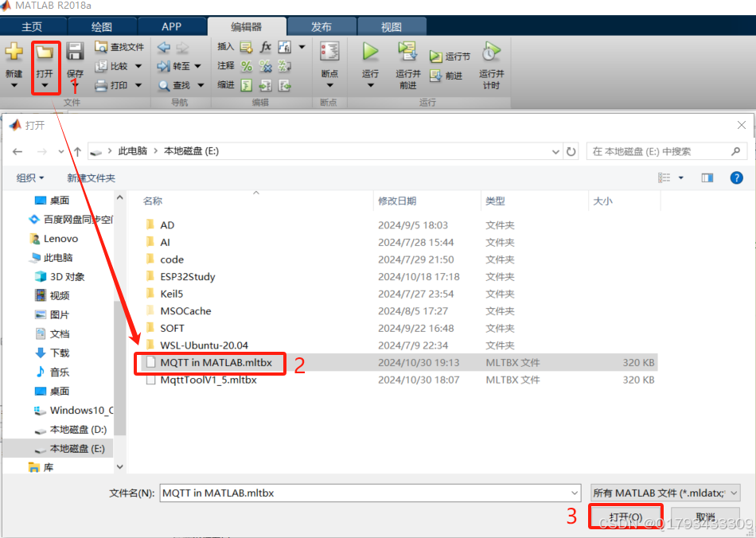Click the dialog's back navigation arrow
Image resolution: width=756 pixels, height=538 pixels.
click(18, 151)
